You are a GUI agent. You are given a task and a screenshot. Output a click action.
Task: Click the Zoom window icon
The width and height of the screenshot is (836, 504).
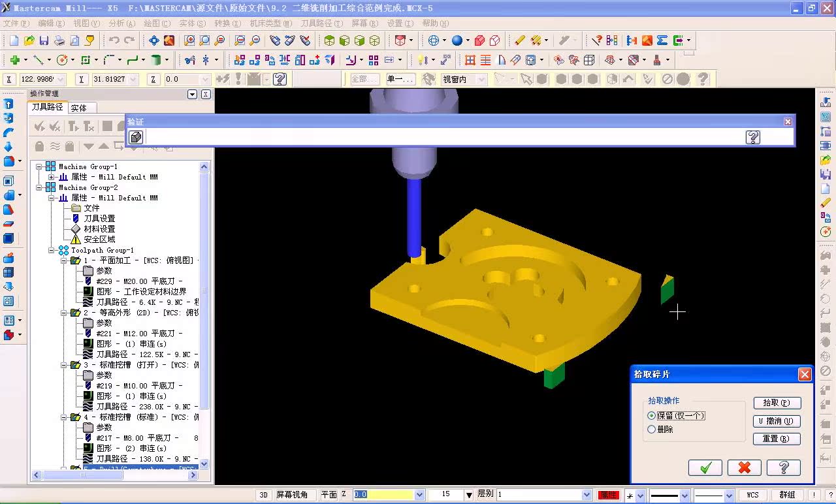(x=189, y=40)
